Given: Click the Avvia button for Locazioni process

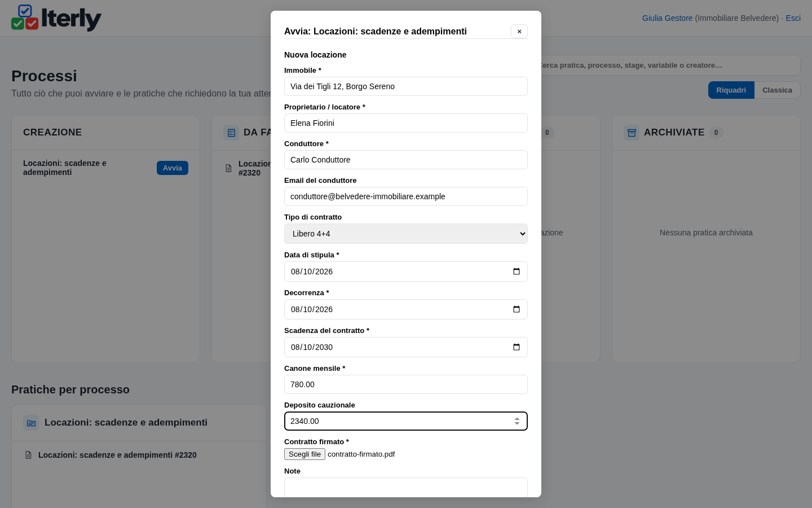Looking at the screenshot, I should coord(173,168).
